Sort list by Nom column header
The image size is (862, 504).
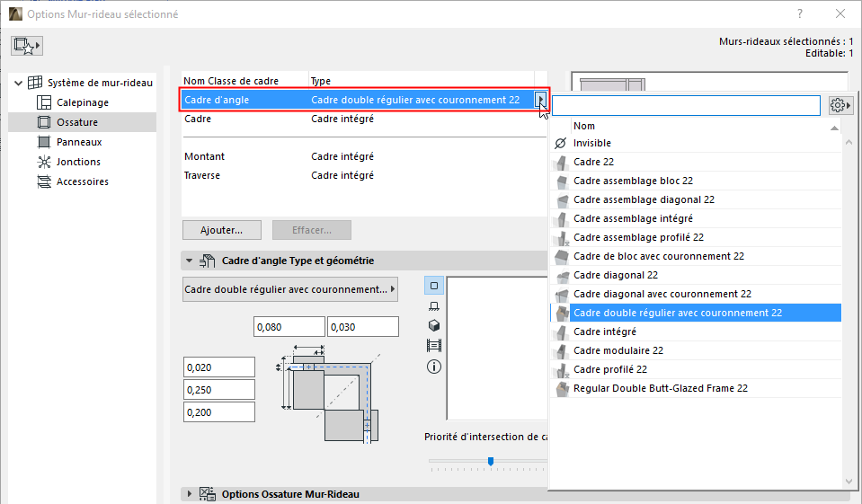point(706,127)
